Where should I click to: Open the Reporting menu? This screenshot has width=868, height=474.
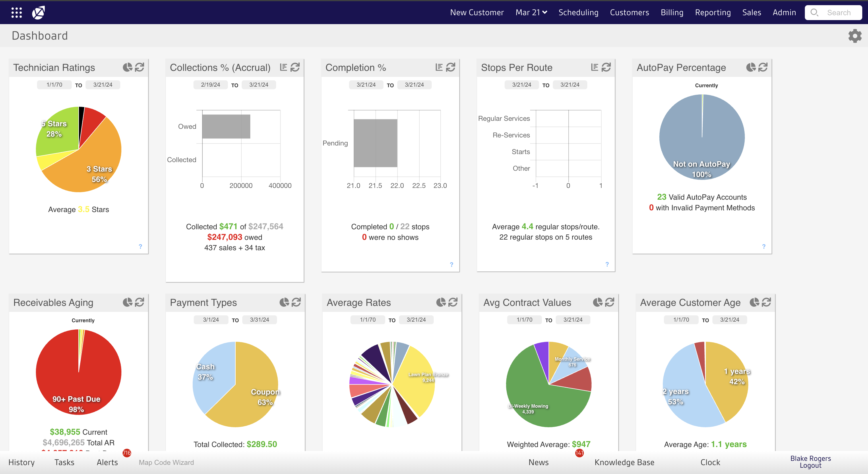click(x=713, y=12)
